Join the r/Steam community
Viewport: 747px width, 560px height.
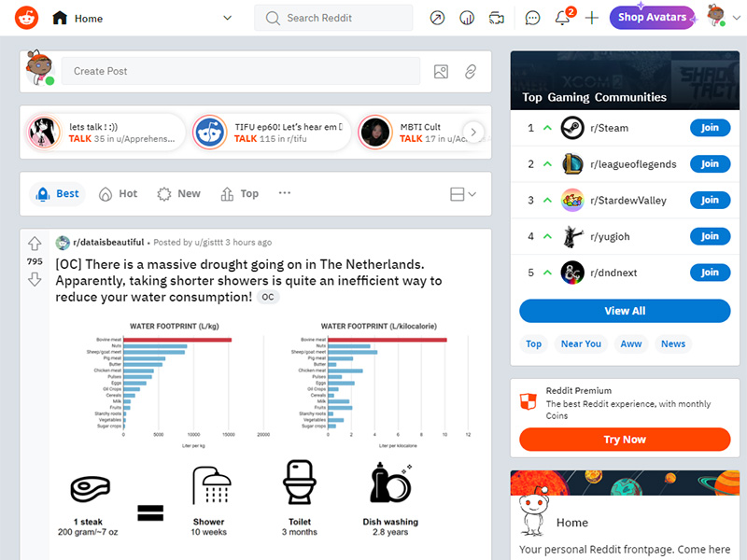pos(709,128)
